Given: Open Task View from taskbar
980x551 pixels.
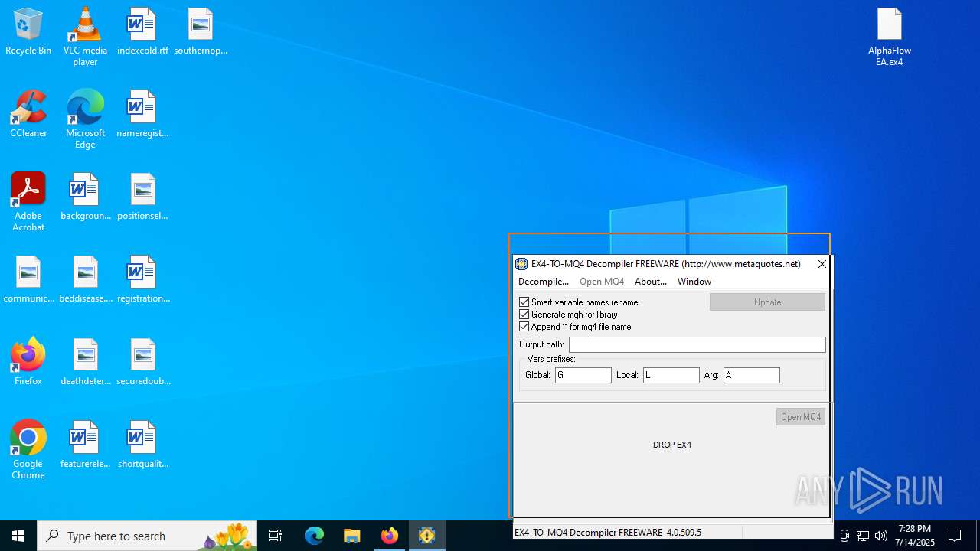Looking at the screenshot, I should click(x=276, y=536).
